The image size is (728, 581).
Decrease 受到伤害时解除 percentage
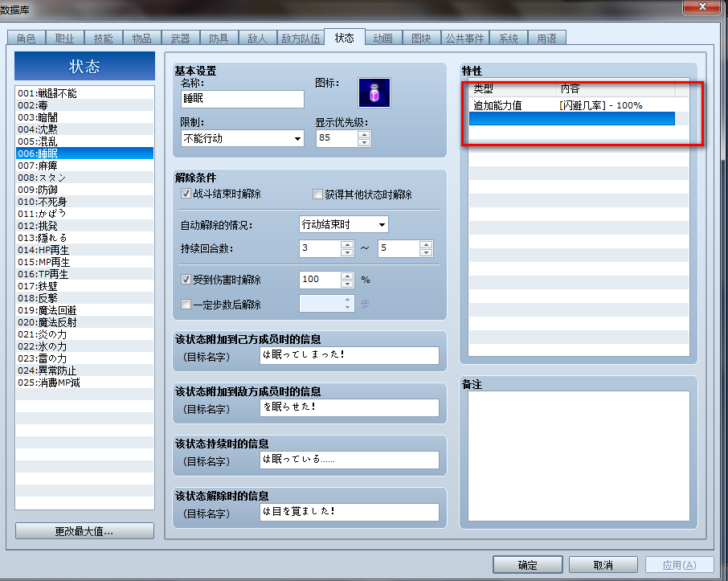347,284
